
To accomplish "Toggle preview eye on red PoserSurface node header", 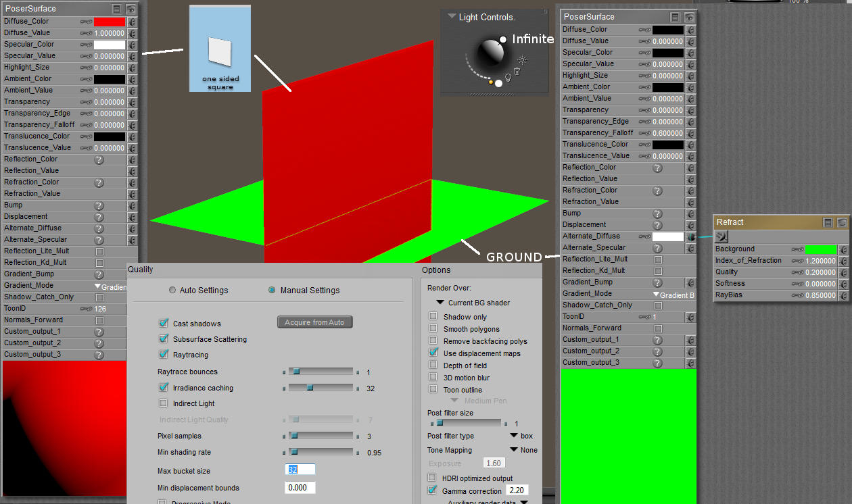I will tap(131, 9).
